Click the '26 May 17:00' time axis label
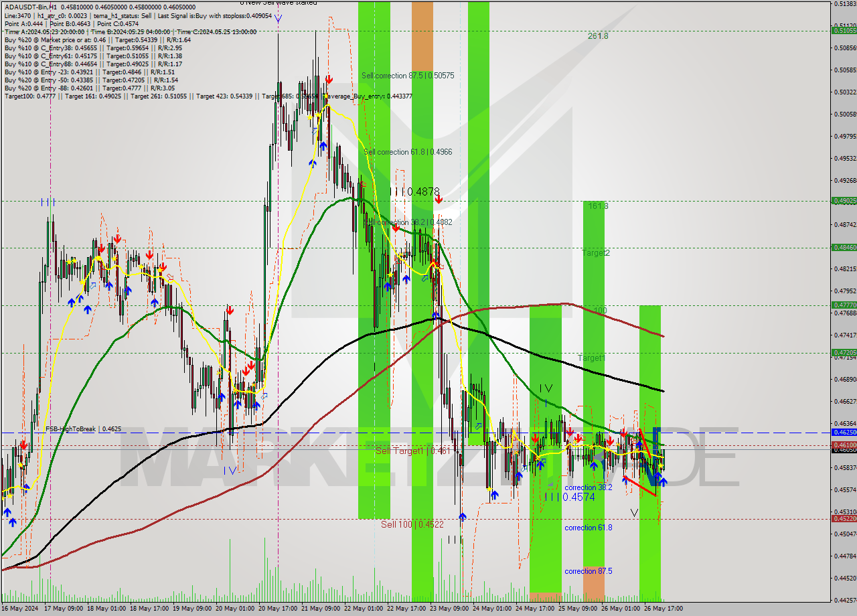857x616 pixels. click(663, 609)
